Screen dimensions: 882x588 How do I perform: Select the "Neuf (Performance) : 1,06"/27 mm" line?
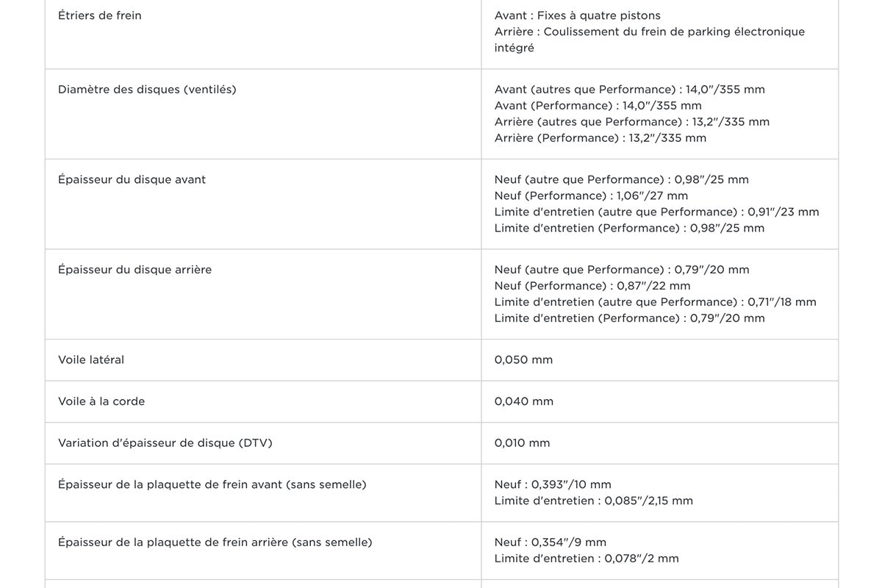[591, 196]
